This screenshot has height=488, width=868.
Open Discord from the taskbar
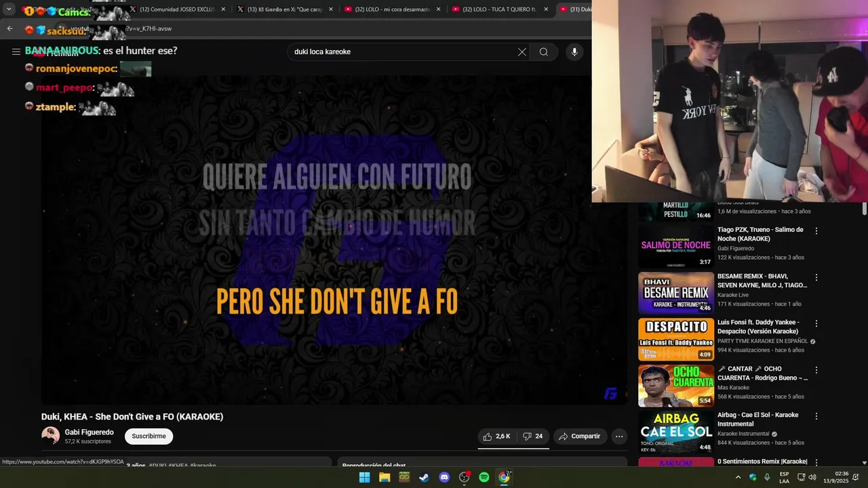click(444, 477)
